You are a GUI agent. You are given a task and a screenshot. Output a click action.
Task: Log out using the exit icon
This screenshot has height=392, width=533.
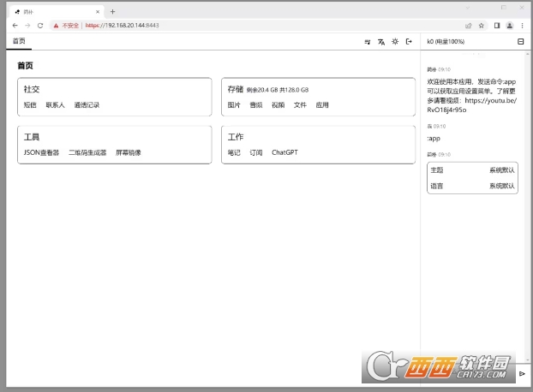click(409, 41)
